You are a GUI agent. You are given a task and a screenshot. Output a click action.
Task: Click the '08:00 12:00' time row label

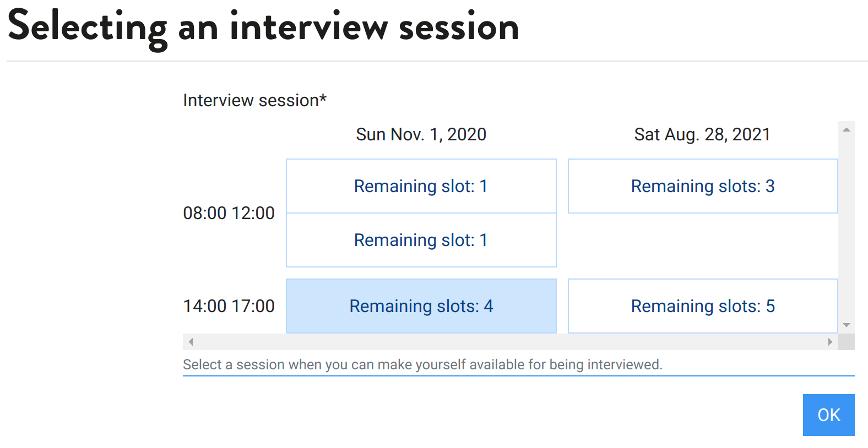point(229,213)
